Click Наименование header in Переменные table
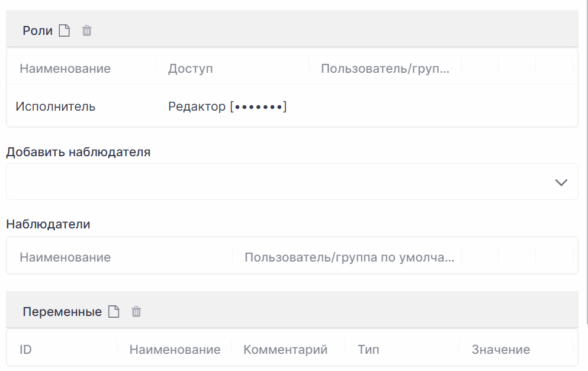This screenshot has height=371, width=588. (x=175, y=350)
